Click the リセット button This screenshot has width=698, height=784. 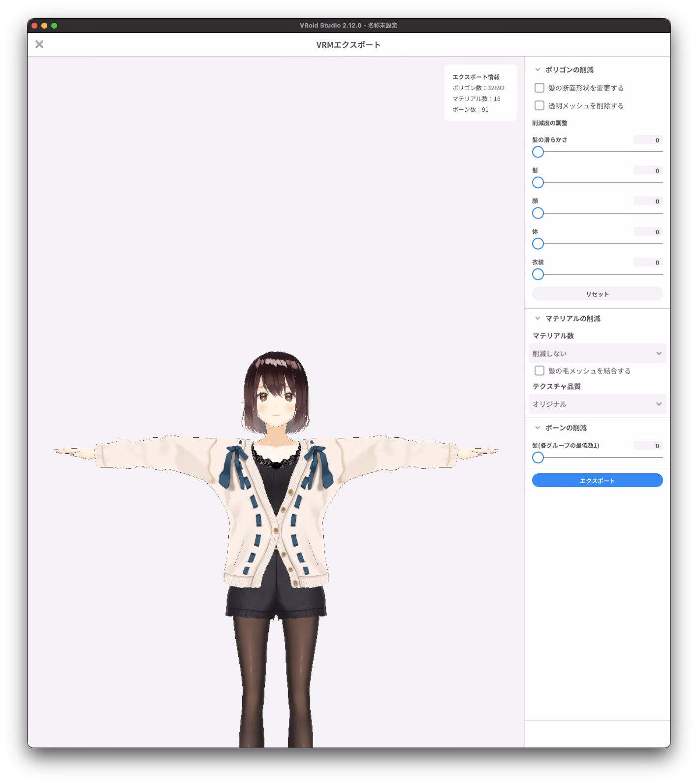597,294
